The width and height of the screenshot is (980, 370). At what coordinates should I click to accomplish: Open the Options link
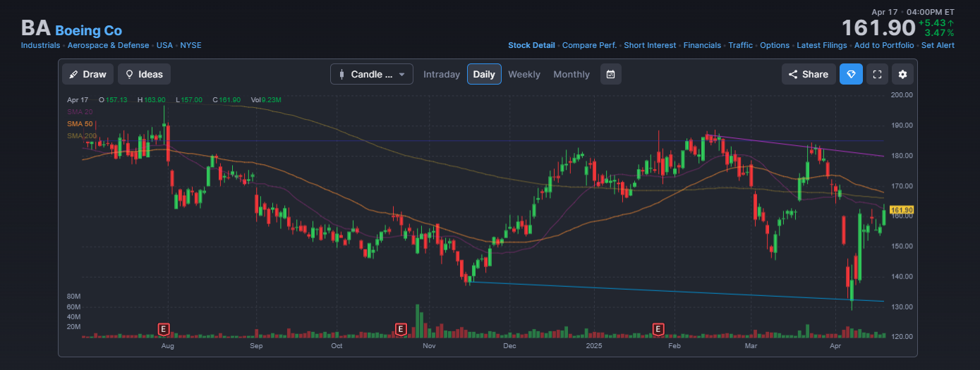pyautogui.click(x=775, y=45)
